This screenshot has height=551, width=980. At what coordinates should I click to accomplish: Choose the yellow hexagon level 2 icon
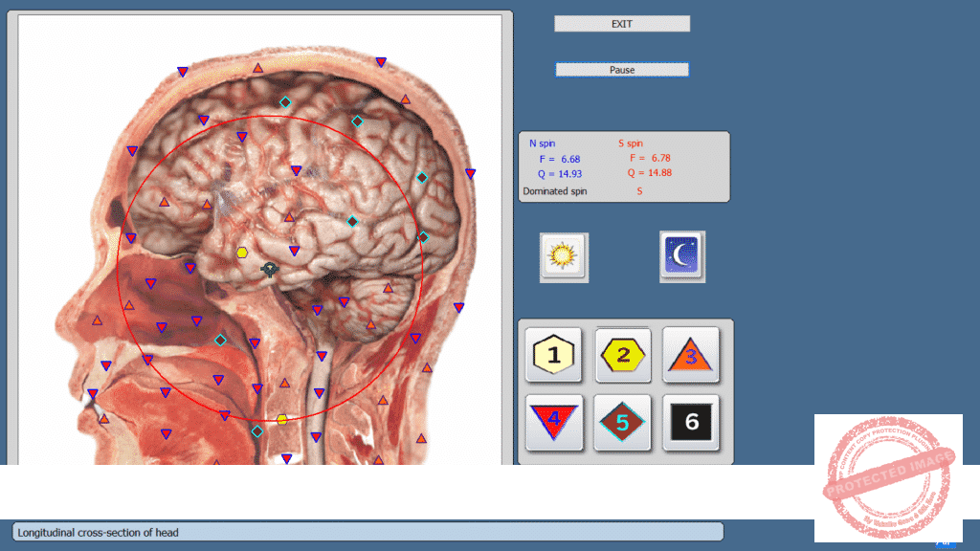click(x=623, y=355)
